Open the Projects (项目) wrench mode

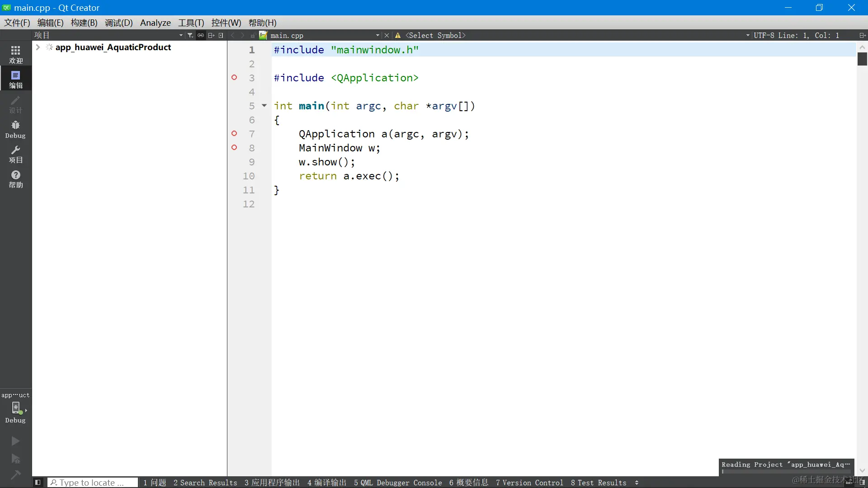tap(15, 154)
